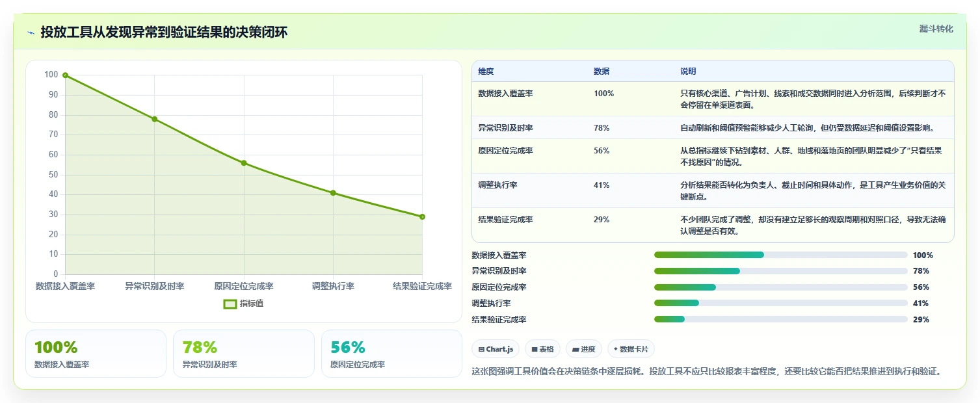Image resolution: width=980 pixels, height=403 pixels.
Task: Open the 100% 数据接入覆盖率 summary card
Action: coord(96,354)
